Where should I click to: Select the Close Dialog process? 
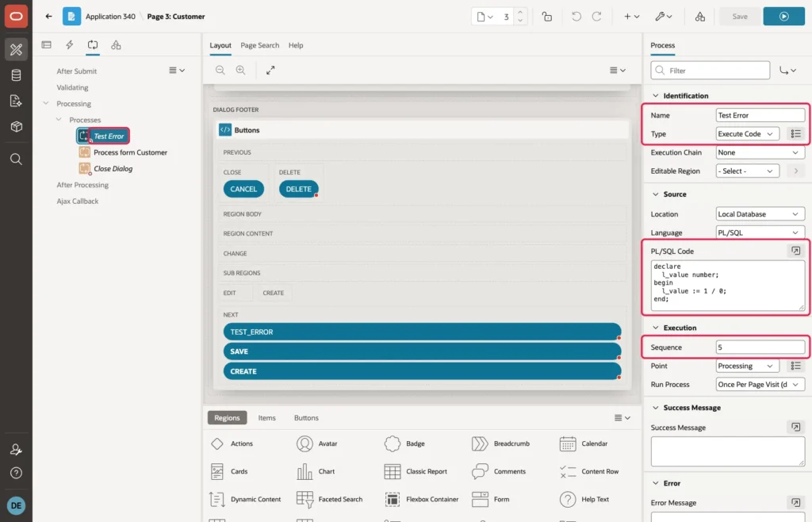pos(113,168)
